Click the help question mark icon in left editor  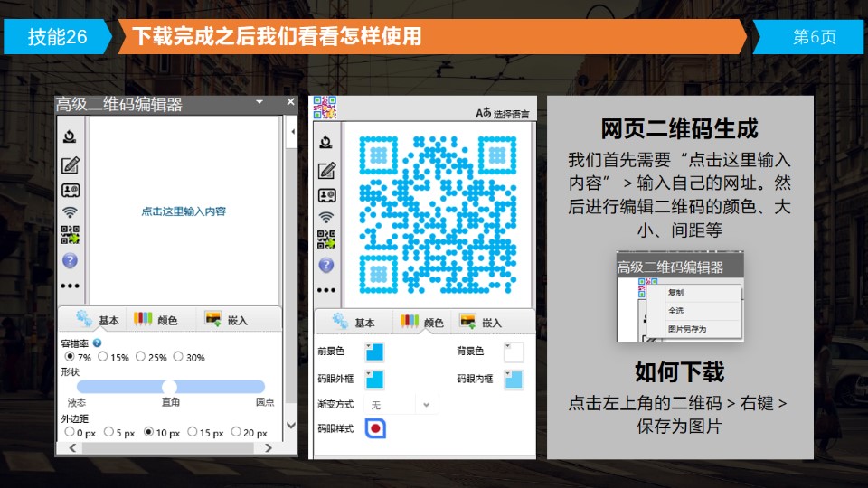(x=70, y=260)
